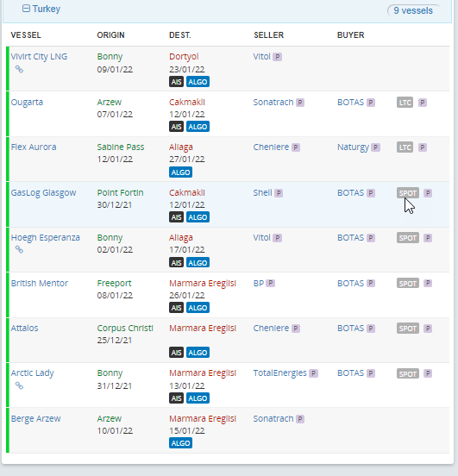Open the Naturgy buyer link
458x476 pixels.
(353, 147)
